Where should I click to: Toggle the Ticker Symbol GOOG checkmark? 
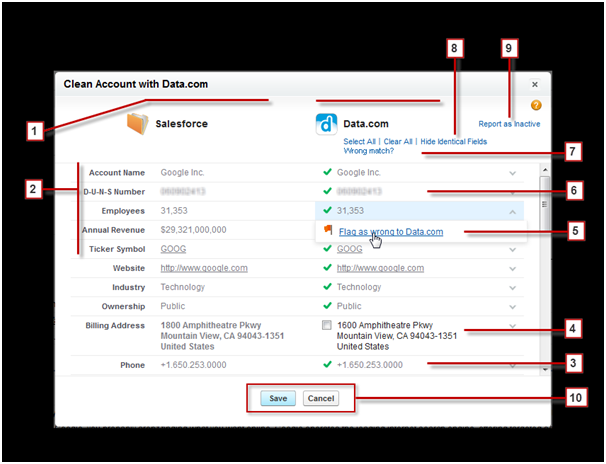pos(327,248)
